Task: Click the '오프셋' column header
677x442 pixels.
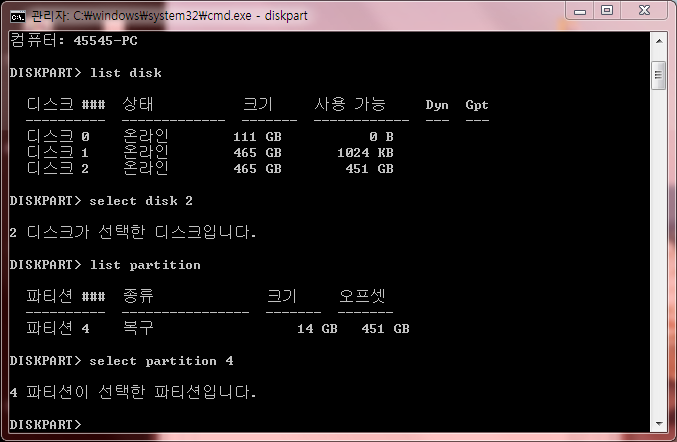Action: click(362, 296)
